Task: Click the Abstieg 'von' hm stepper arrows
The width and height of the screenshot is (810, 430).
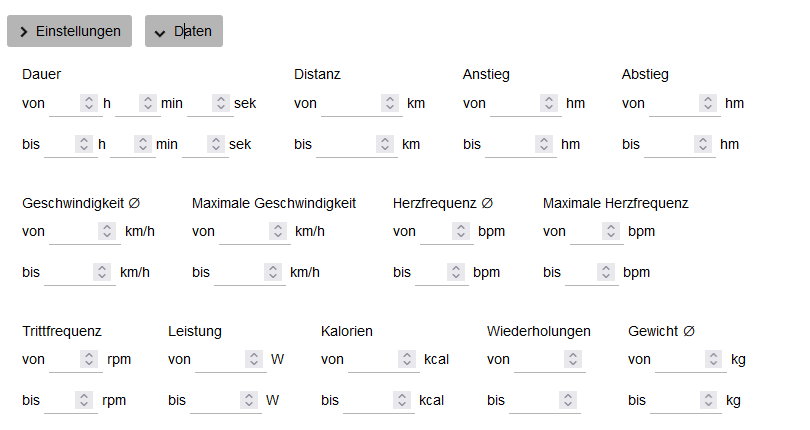Action: (709, 103)
